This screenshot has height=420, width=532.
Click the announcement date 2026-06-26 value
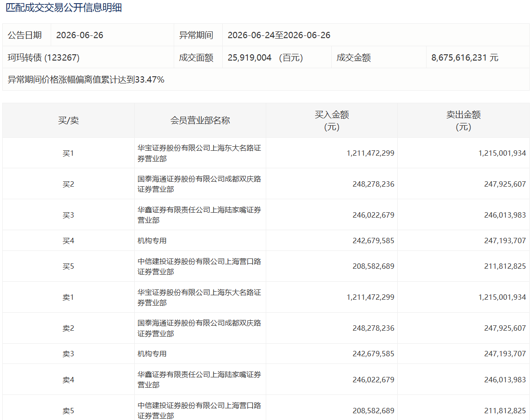tap(80, 35)
